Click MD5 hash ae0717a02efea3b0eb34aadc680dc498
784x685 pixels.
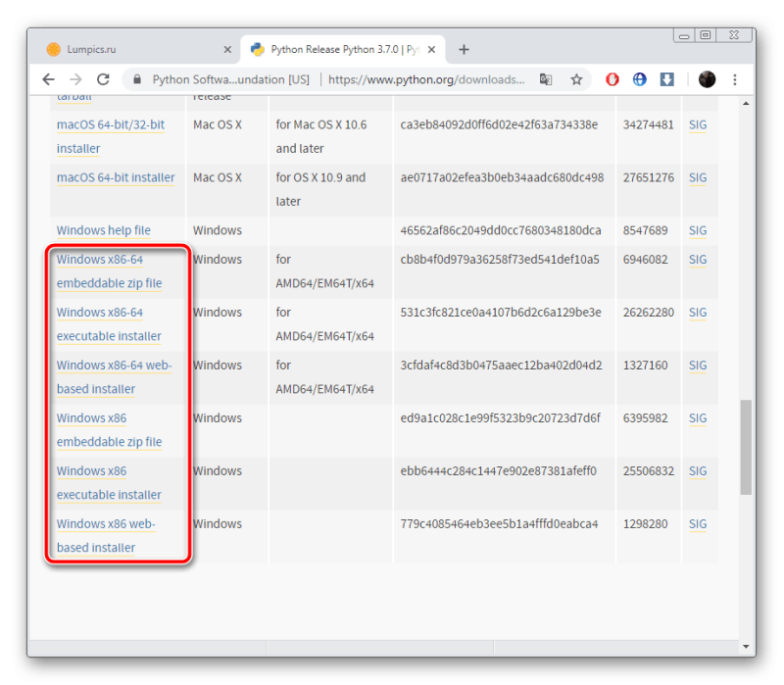point(502,178)
